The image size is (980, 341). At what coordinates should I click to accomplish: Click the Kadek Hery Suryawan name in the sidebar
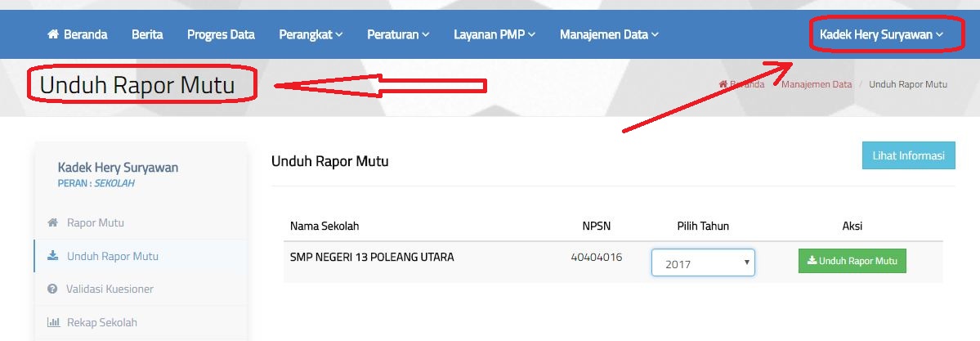[119, 167]
